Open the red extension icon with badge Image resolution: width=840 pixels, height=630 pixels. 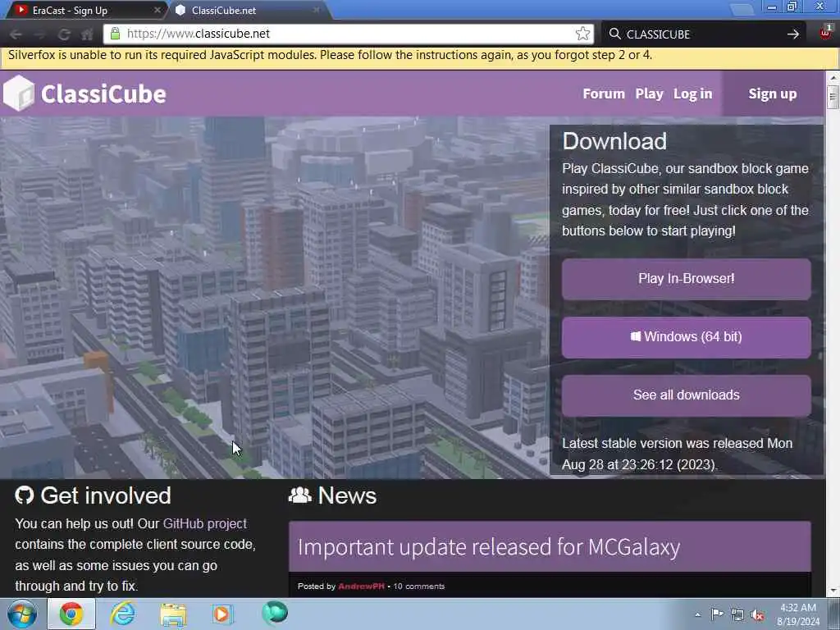pos(825,32)
